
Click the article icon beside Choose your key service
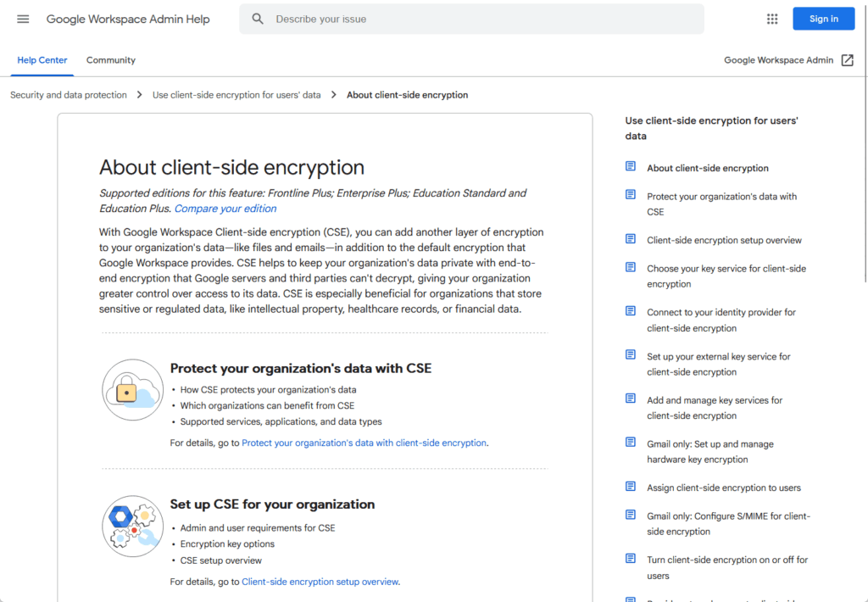[631, 267]
